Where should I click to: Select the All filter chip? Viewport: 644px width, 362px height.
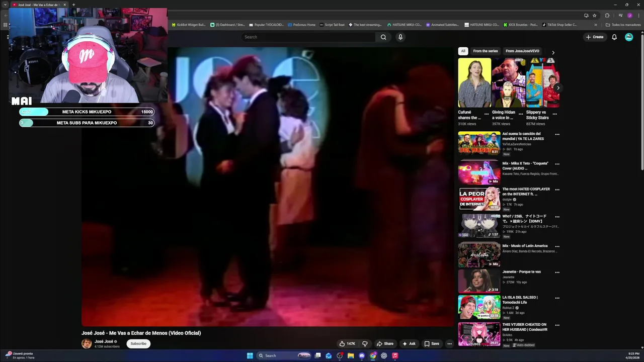pyautogui.click(x=463, y=51)
